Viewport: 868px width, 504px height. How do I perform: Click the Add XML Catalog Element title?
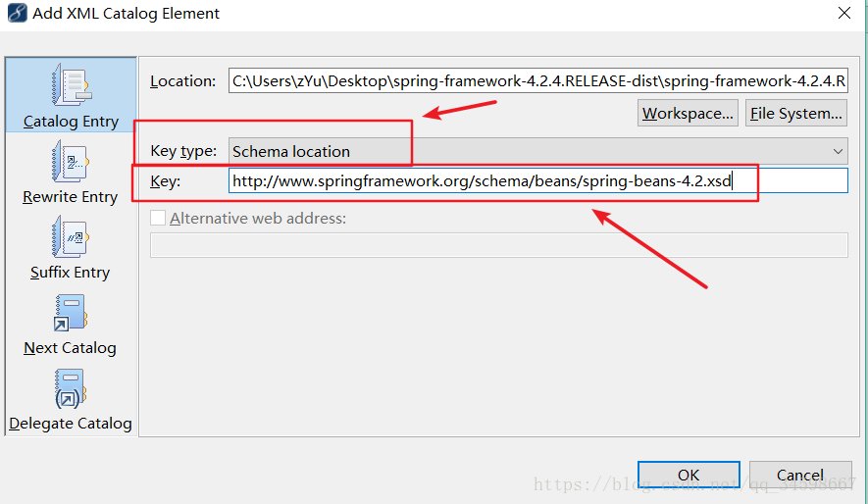[x=127, y=14]
